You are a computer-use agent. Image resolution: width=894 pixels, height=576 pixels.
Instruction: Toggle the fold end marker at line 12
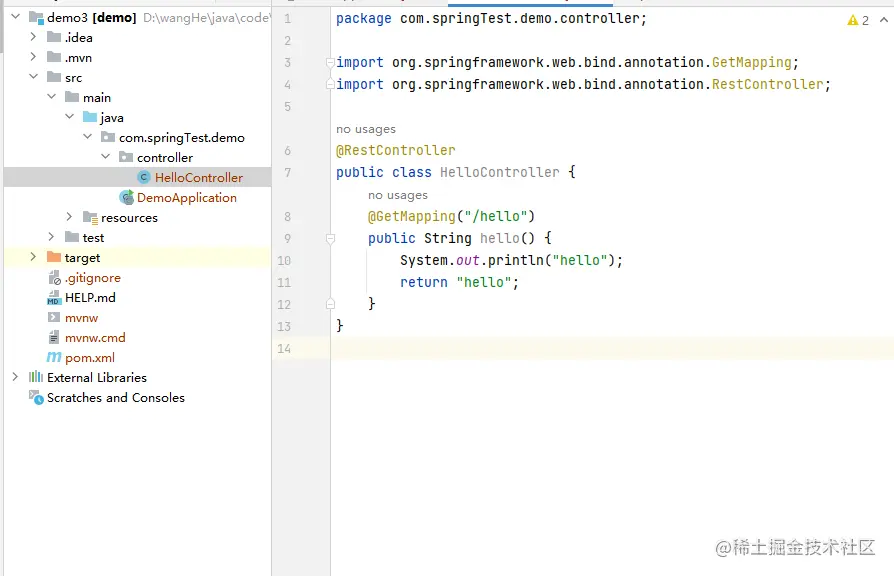tap(330, 304)
